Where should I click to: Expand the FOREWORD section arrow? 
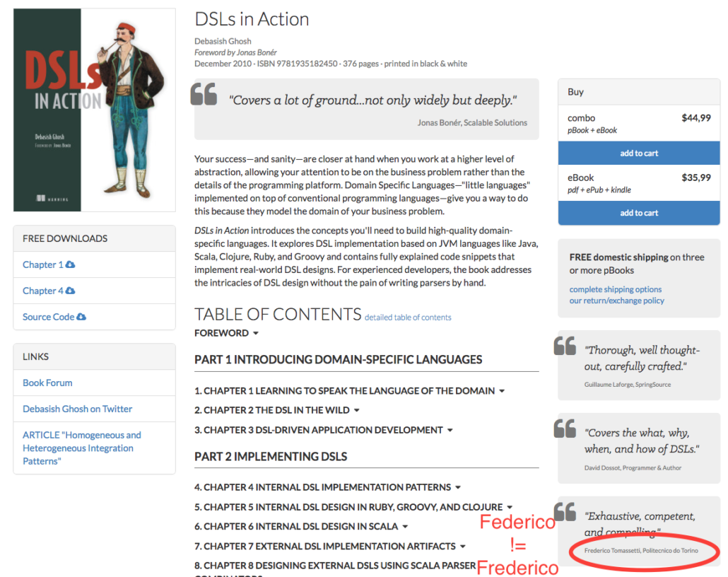click(x=256, y=333)
